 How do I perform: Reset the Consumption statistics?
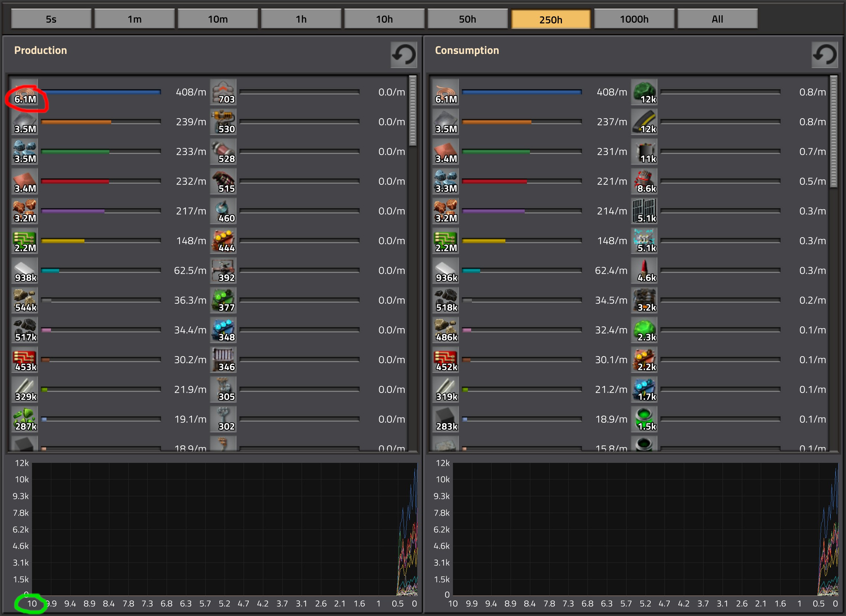[825, 55]
